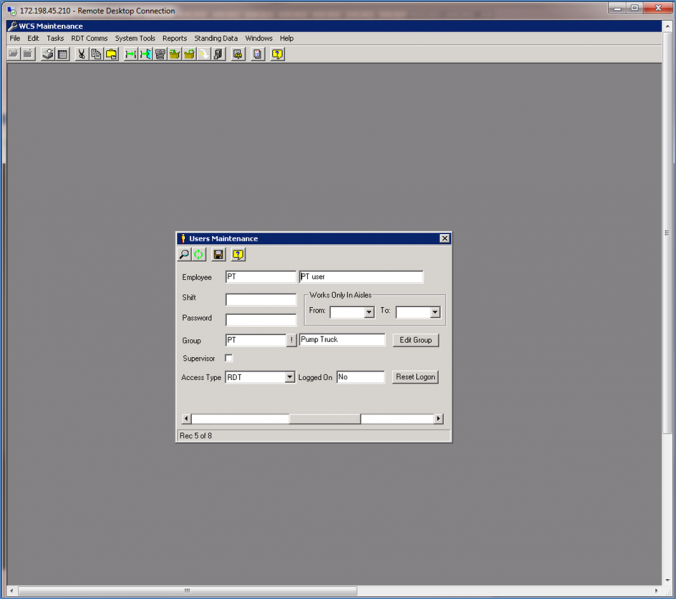Click the window/calendar icon next to the printer
Screen dimensions: 676x599
click(63, 54)
